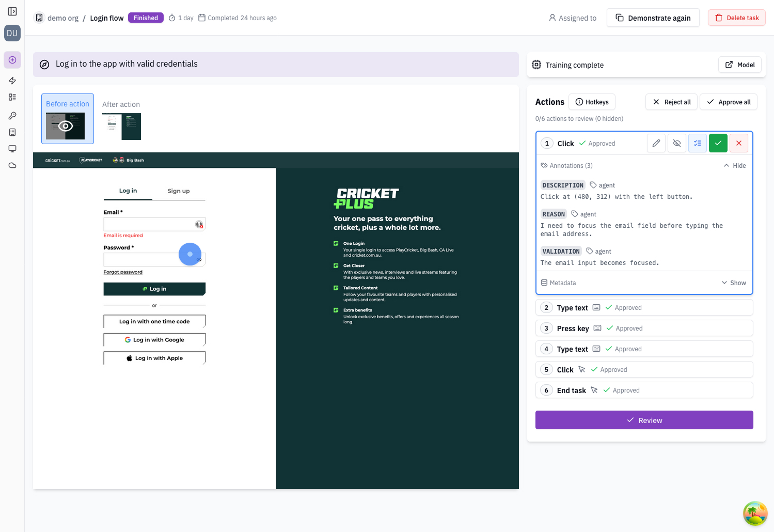Click the compass icon in task prompt
This screenshot has height=532, width=774.
click(45, 65)
